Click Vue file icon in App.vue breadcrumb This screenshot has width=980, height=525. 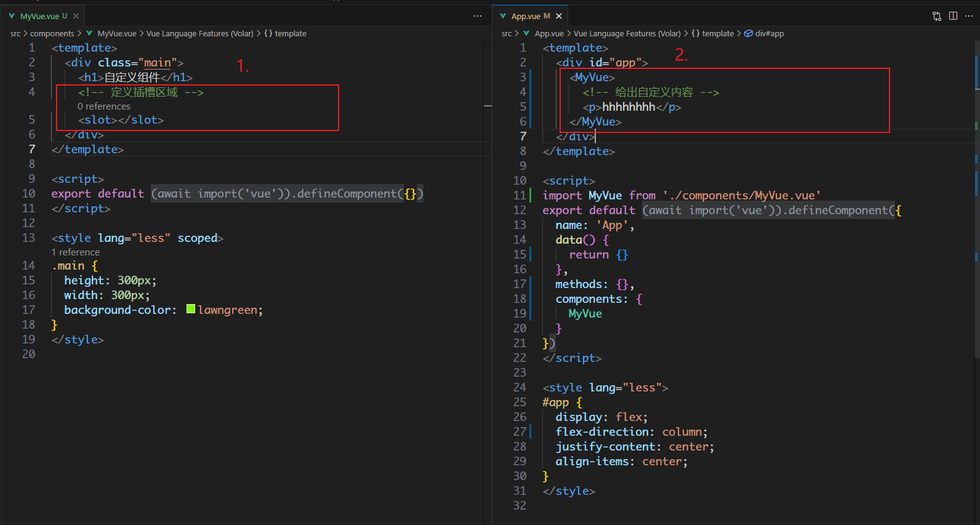pyautogui.click(x=526, y=33)
